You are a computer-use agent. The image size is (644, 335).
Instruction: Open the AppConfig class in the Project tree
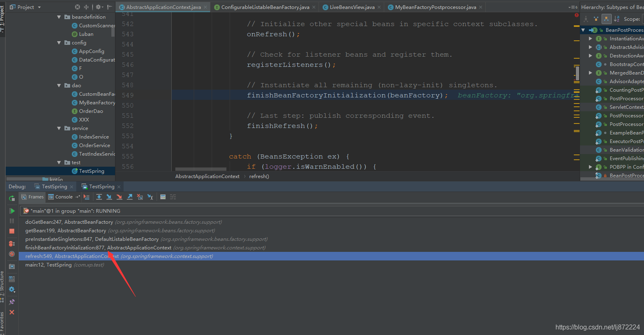click(91, 51)
